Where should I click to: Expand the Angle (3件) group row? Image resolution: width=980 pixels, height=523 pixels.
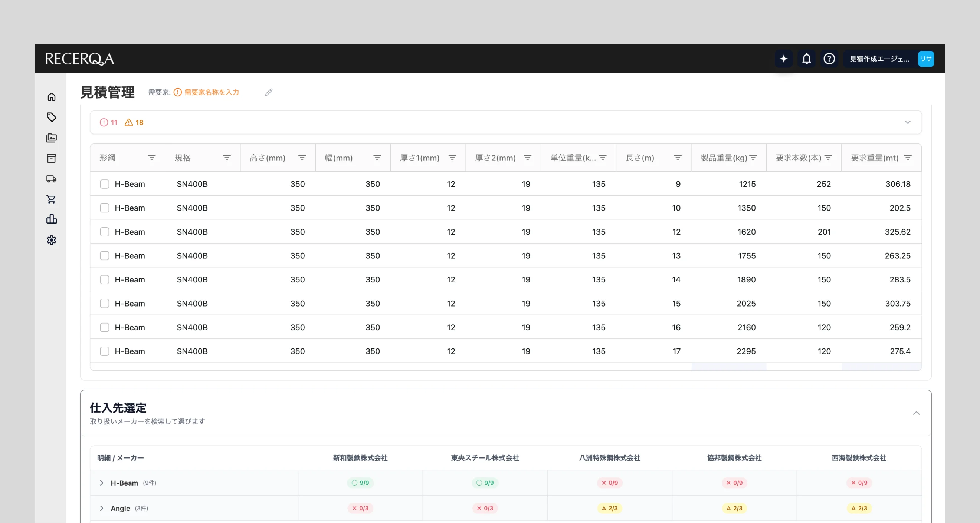coord(102,508)
